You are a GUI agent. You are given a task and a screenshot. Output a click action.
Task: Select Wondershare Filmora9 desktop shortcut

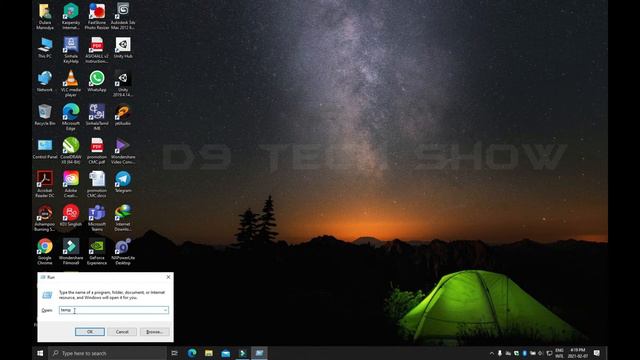pos(71,251)
